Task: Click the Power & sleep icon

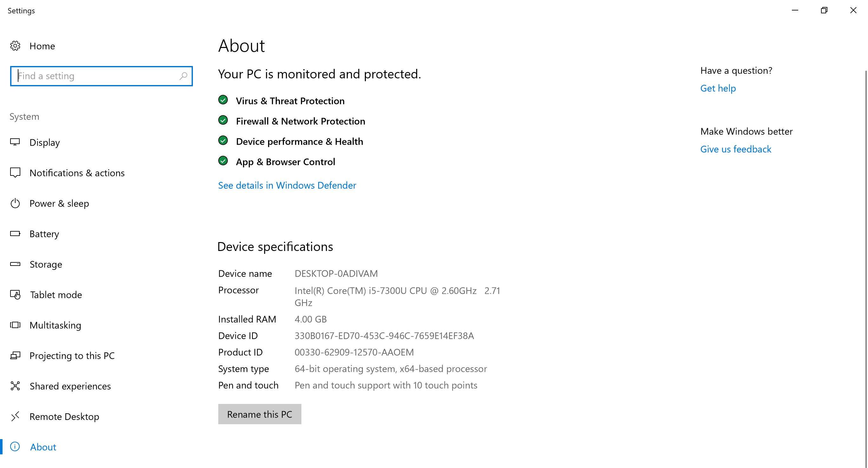Action: click(x=15, y=203)
